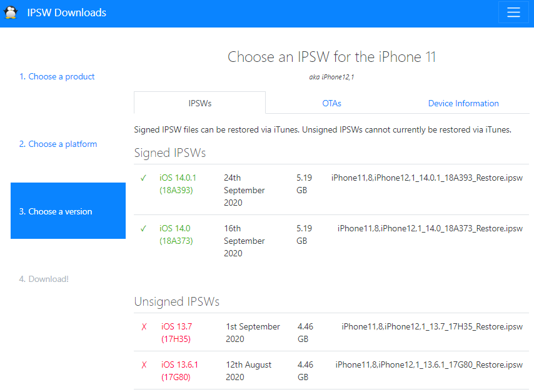Screen dimensions: 534x392
Task: Click the 14.0.1_18A393_Restore.ipsw filename
Action: [x=427, y=178]
